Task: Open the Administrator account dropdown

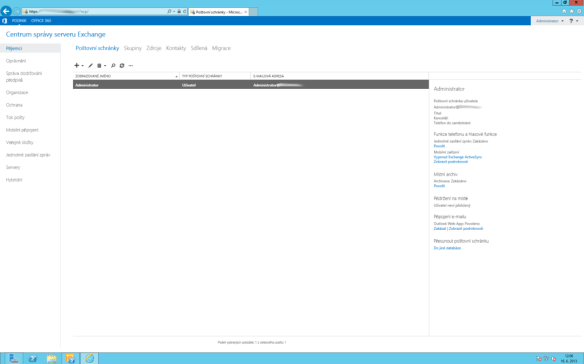Action: pyautogui.click(x=550, y=21)
